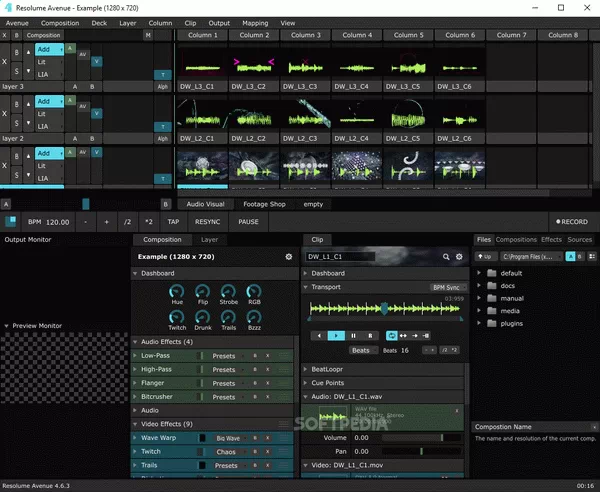Screen dimensions: 600x492
Task: Toggle bypass B on Twitch effect
Action: point(255,452)
